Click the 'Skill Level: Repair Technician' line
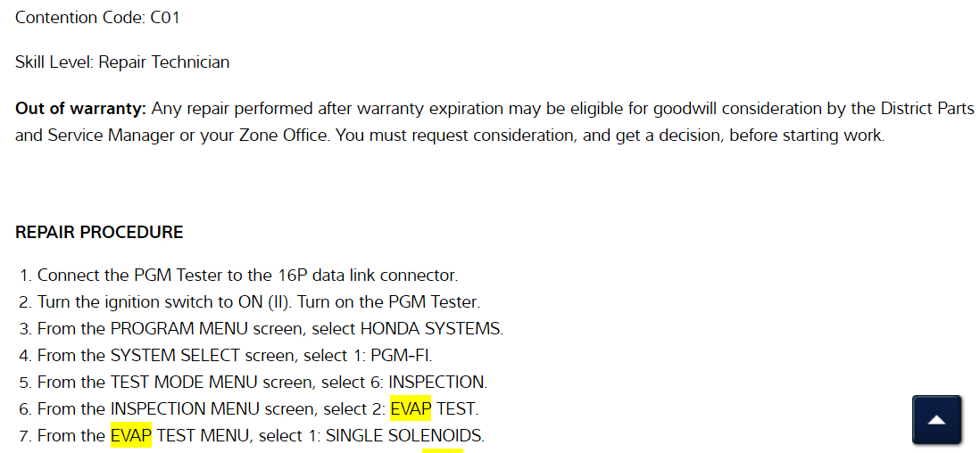This screenshot has width=980, height=453. pos(122,62)
